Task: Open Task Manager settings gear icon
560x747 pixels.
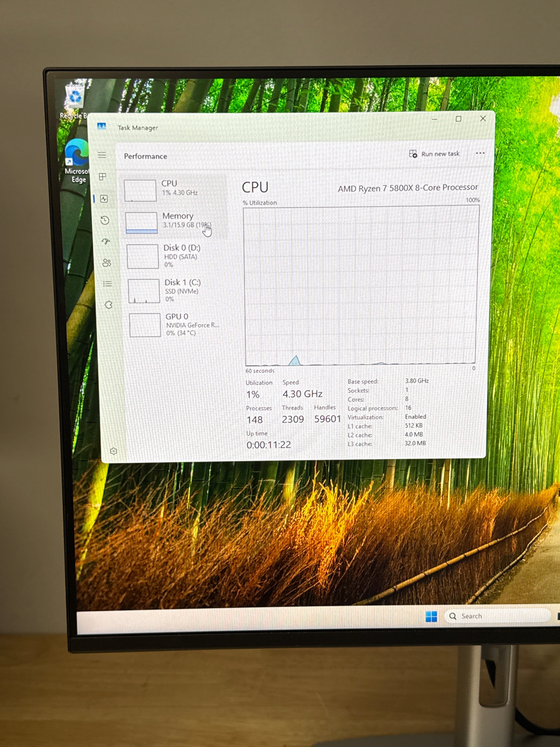Action: click(113, 451)
